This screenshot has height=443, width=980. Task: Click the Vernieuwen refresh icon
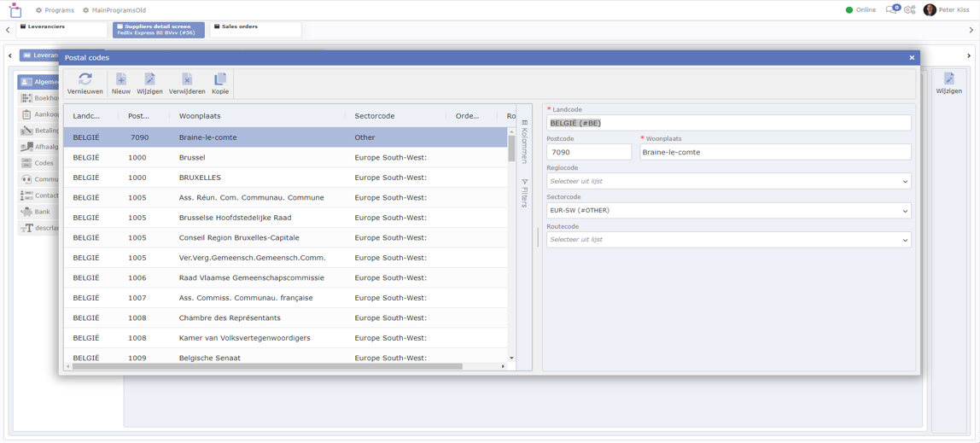click(x=85, y=79)
